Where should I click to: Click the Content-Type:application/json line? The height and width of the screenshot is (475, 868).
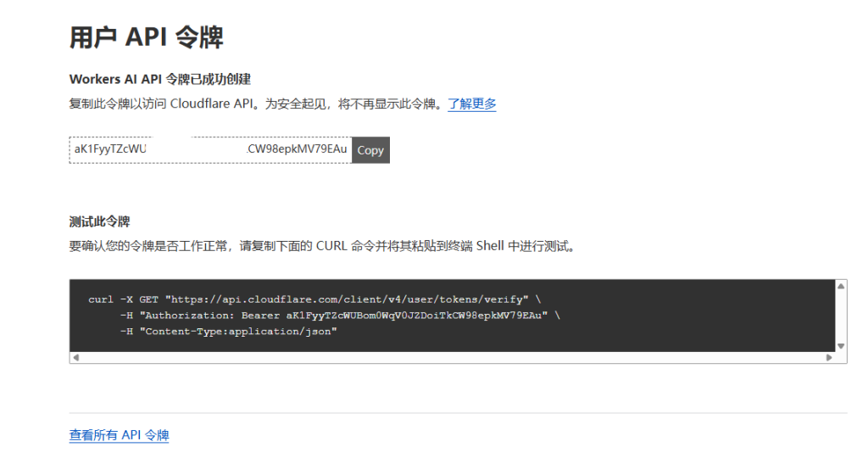229,332
